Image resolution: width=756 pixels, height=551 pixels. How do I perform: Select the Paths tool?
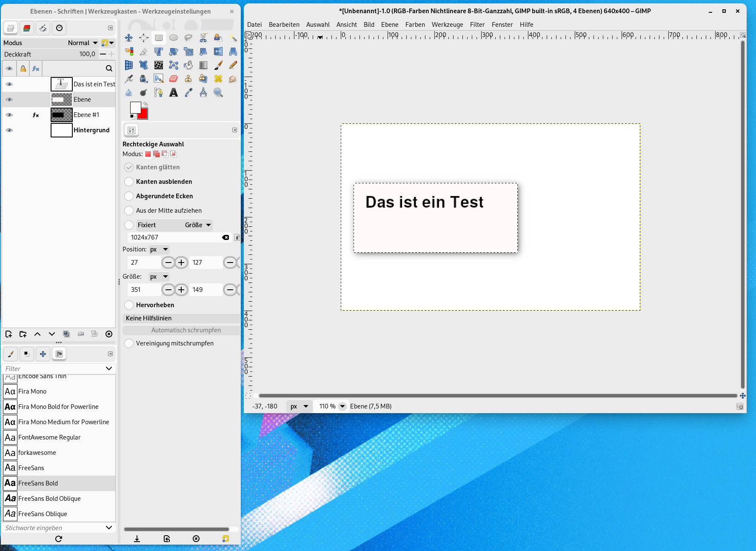[159, 92]
